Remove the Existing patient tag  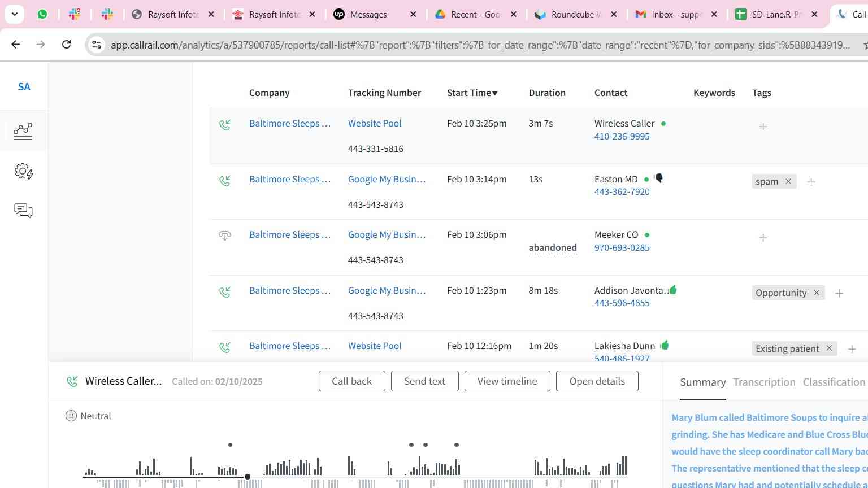click(x=830, y=348)
